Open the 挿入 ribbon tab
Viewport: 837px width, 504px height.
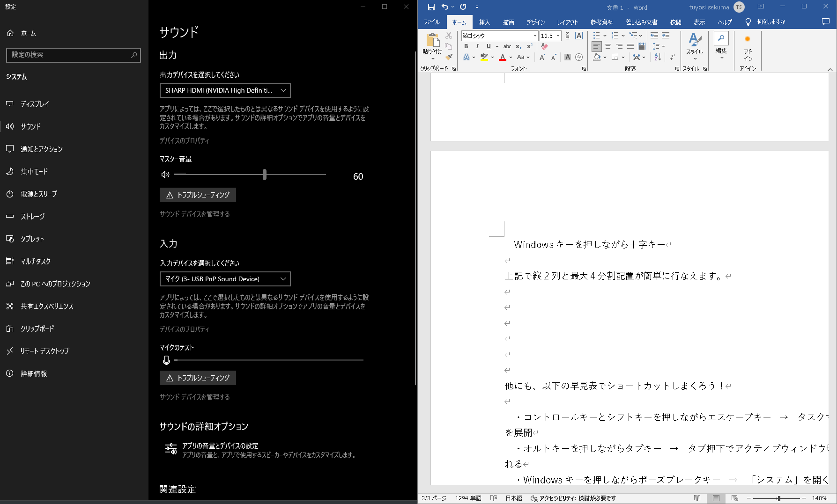484,22
